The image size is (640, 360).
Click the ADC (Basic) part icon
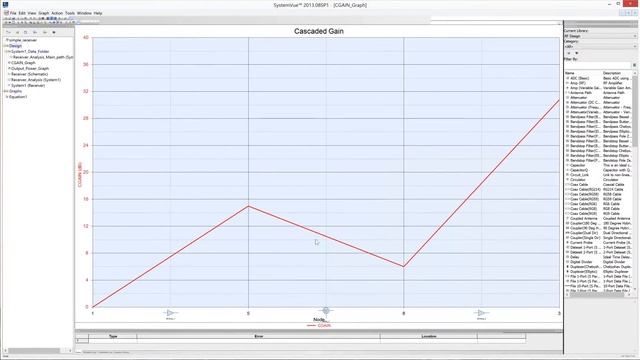pyautogui.click(x=567, y=78)
